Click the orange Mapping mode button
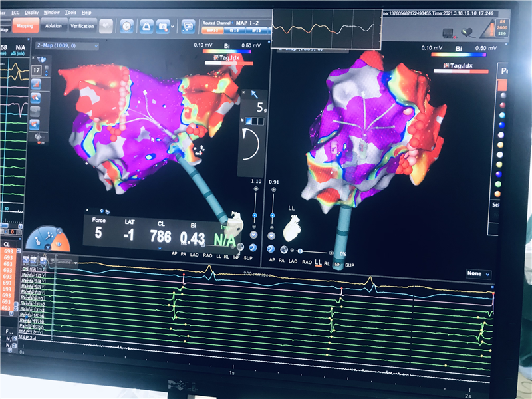This screenshot has height=399, width=532. pos(25,26)
